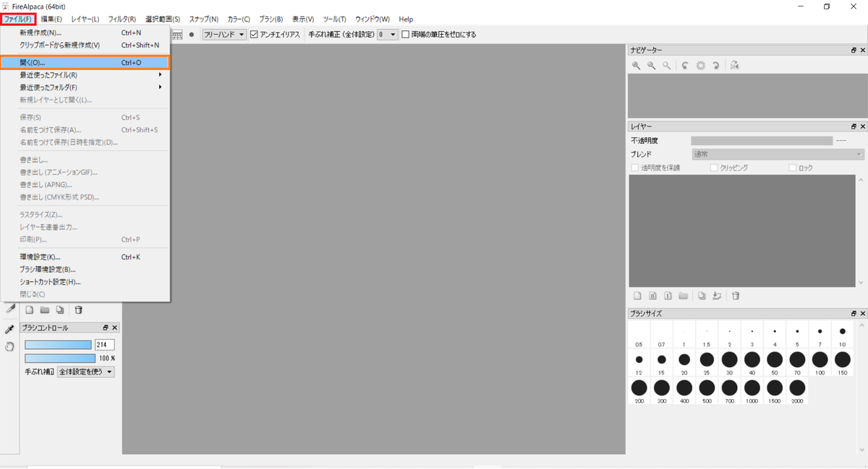Reset view rotation in Navigator

point(700,65)
